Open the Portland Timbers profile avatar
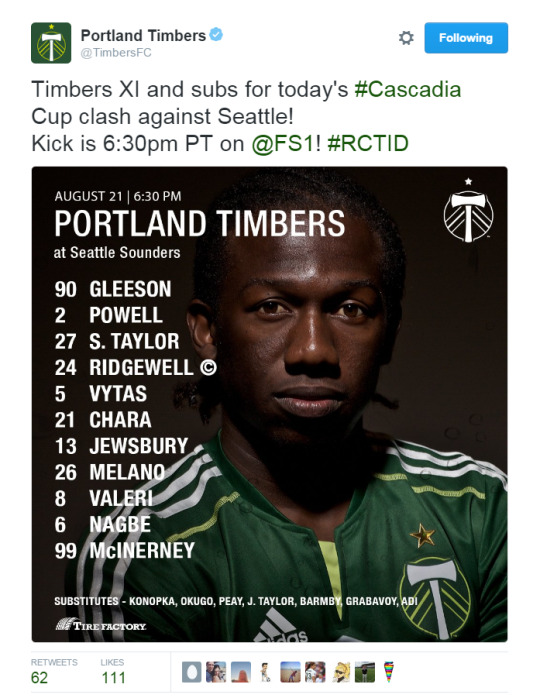Image resolution: width=540 pixels, height=698 pixels. click(51, 43)
